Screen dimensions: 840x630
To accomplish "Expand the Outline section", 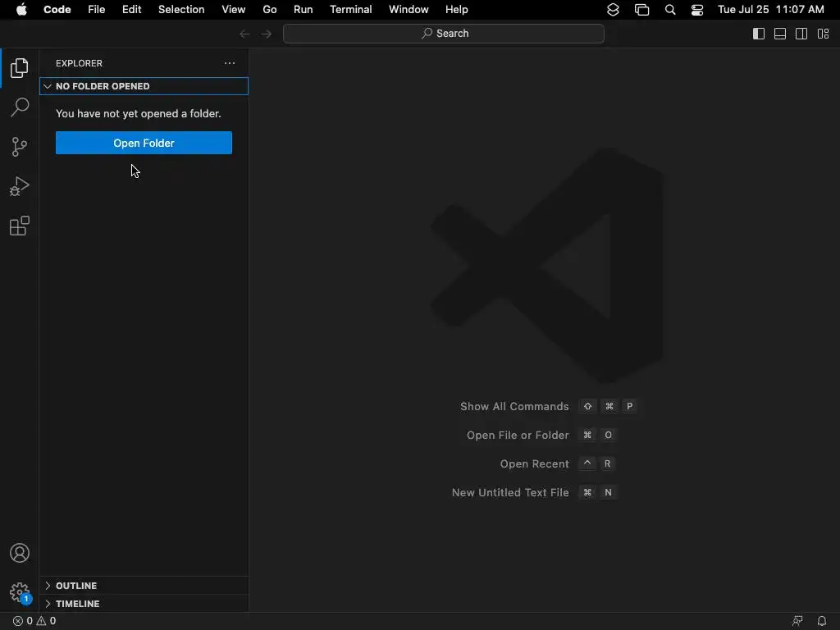I will pyautogui.click(x=144, y=586).
